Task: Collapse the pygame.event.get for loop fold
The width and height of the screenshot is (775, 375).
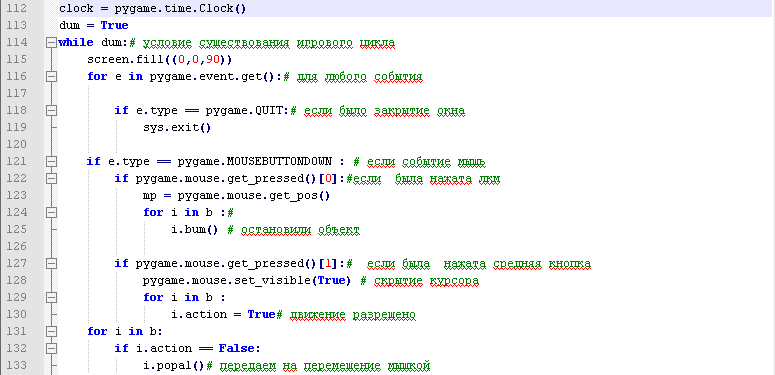Action: click(50, 77)
